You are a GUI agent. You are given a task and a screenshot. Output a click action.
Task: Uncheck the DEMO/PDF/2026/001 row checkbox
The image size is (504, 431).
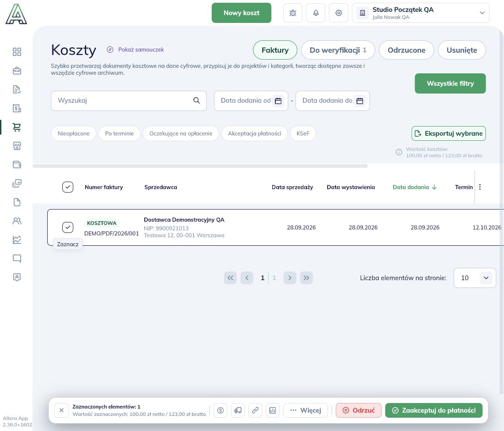point(68,227)
